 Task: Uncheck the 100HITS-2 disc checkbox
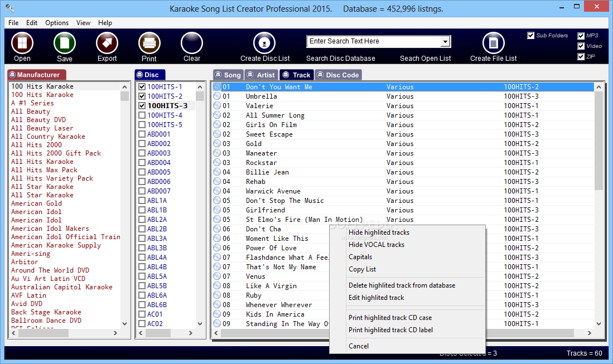[x=142, y=96]
